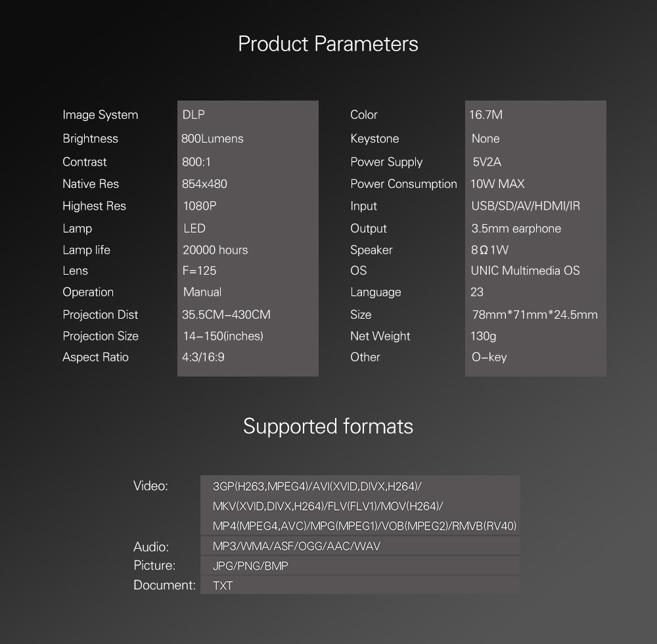Click the 854x480 native resolution value
The width and height of the screenshot is (657, 644).
coord(204,184)
